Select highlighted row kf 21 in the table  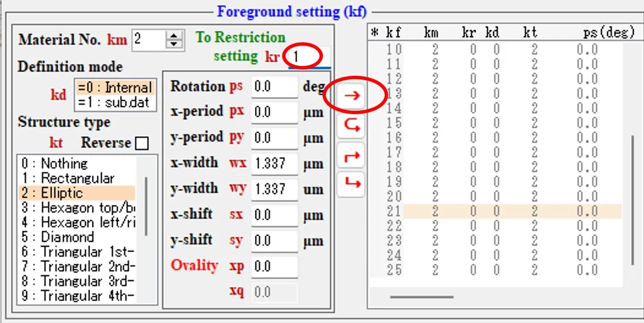[496, 211]
